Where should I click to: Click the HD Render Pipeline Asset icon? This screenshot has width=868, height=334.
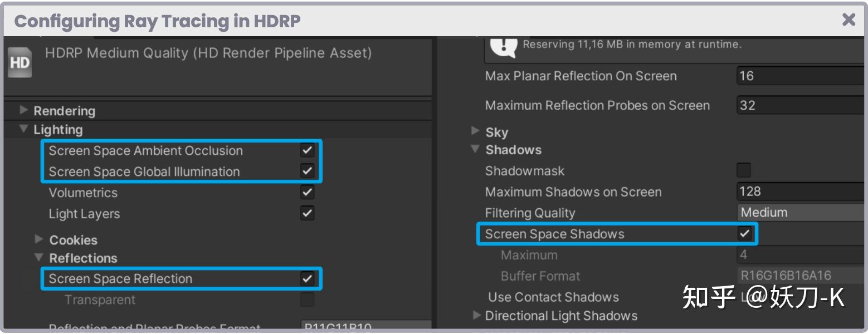click(x=18, y=62)
